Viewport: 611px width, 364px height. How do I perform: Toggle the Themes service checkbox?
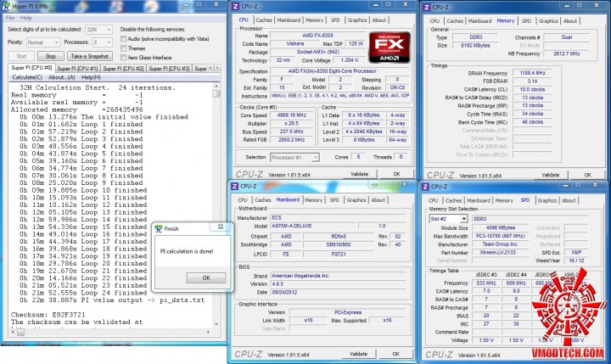[124, 48]
